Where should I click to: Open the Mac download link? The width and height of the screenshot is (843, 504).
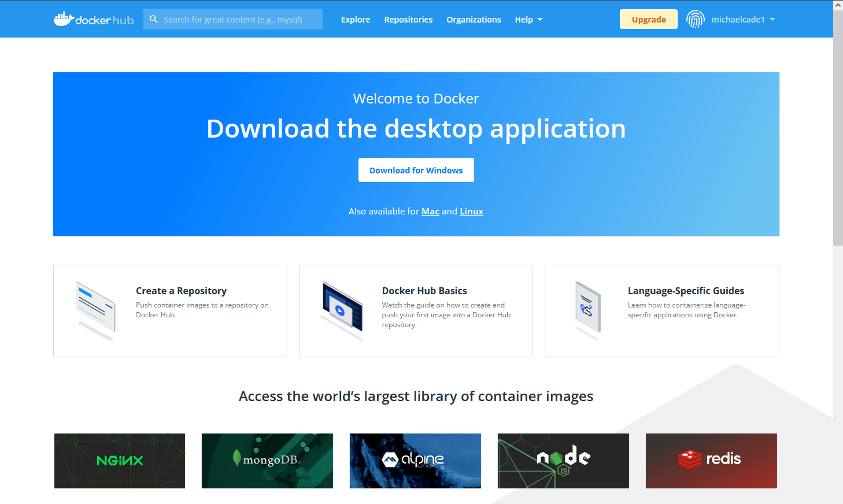point(430,211)
